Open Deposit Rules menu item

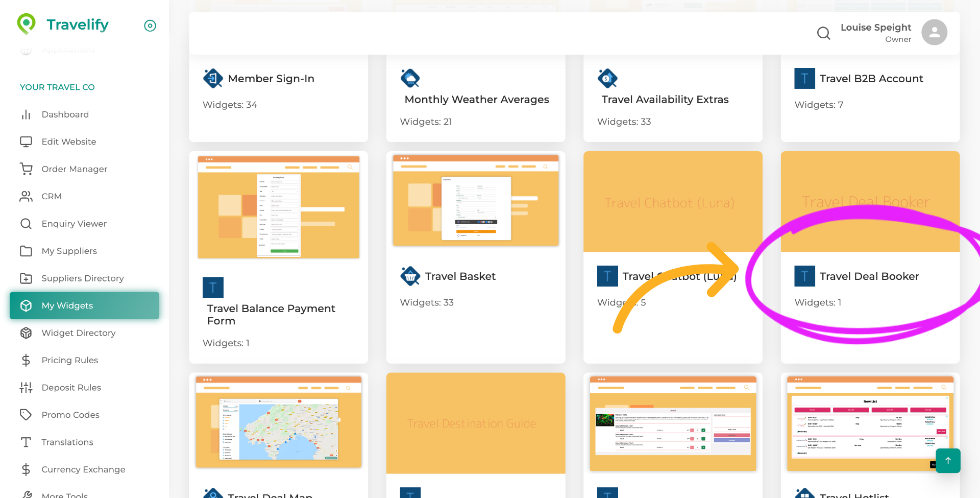[x=84, y=388]
